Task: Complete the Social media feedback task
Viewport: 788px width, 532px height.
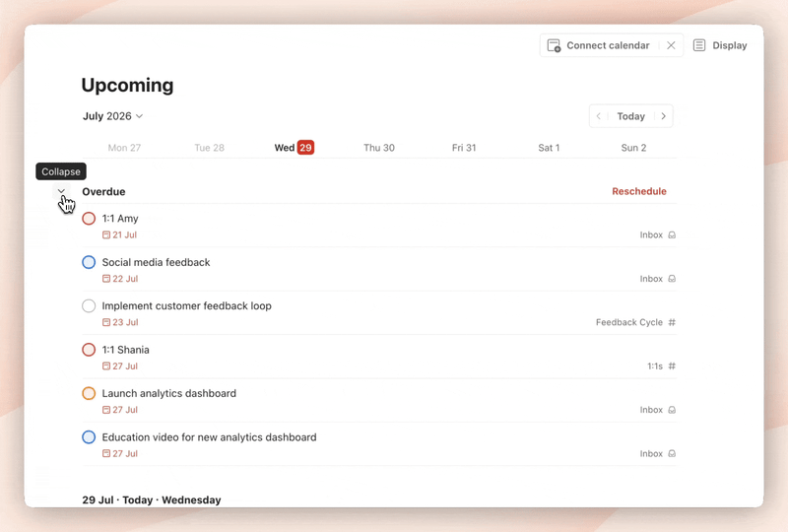Action: coord(89,262)
